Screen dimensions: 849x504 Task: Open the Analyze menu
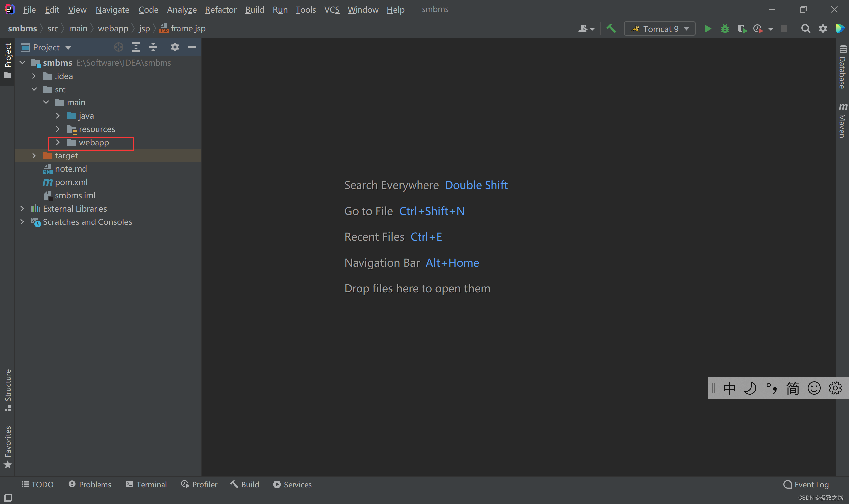pyautogui.click(x=182, y=10)
